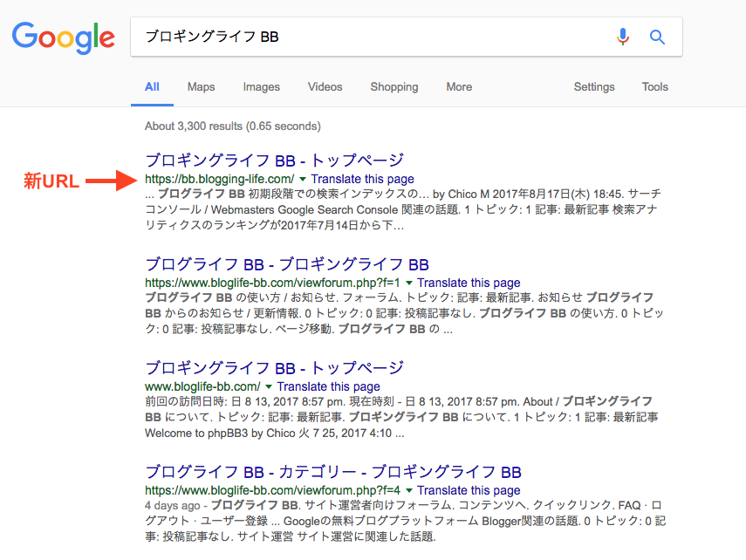Expand dropdown arrow beside www.bloglife-bb.com/ URL
Screen dimensions: 746x560
click(269, 386)
